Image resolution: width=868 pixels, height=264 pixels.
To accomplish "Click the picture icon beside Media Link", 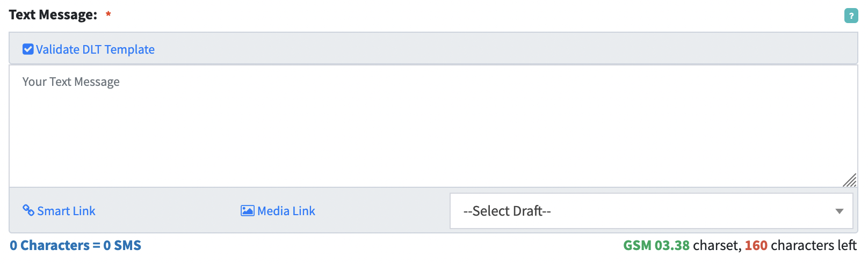I will (x=247, y=211).
